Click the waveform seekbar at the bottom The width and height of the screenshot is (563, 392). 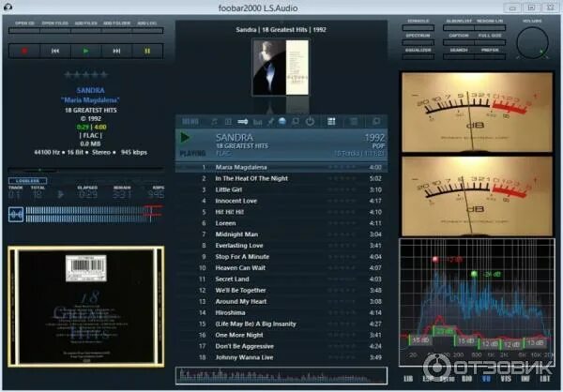click(281, 375)
